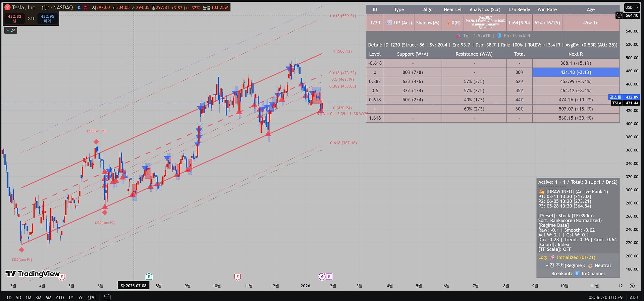Click the highlighted 421.18 (-2.1%) cell
The height and width of the screenshot is (301, 644).
tap(576, 72)
